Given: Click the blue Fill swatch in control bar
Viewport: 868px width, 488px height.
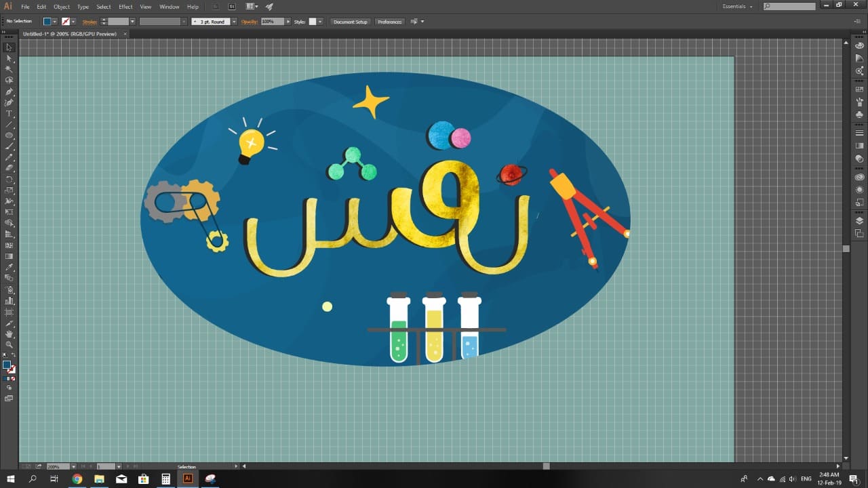Looking at the screenshot, I should pyautogui.click(x=47, y=22).
